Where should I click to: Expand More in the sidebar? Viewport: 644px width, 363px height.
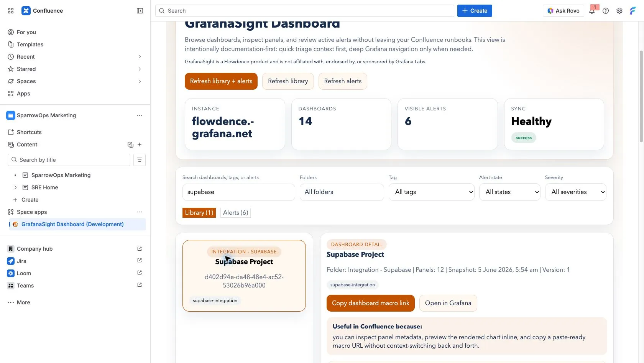[23, 302]
